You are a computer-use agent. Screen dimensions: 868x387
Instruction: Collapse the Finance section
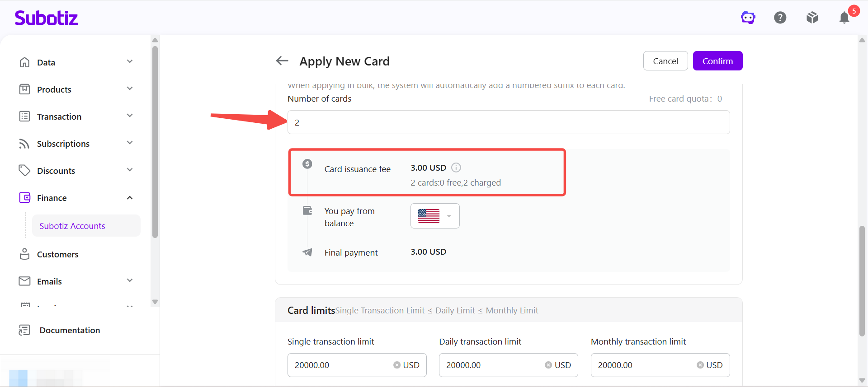click(x=76, y=198)
